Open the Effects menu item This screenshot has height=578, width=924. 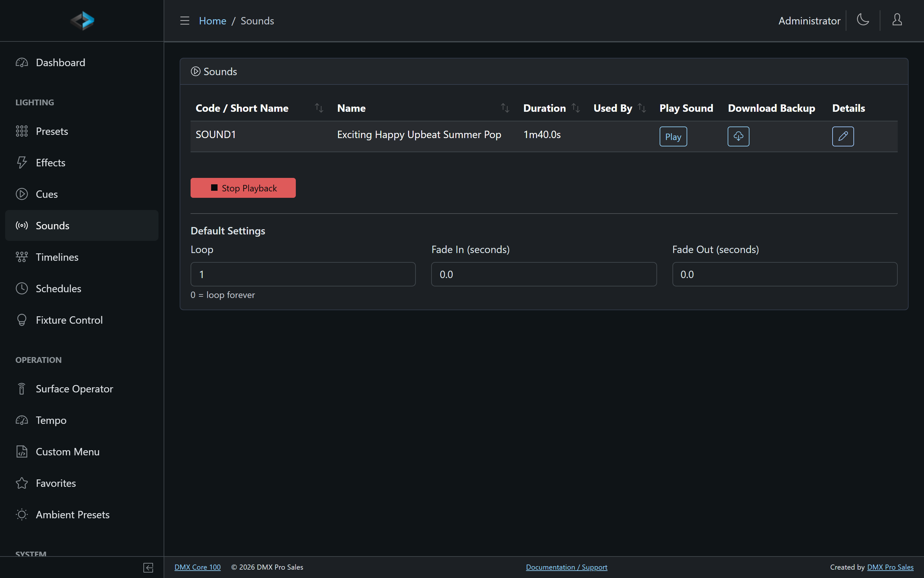pos(82,162)
